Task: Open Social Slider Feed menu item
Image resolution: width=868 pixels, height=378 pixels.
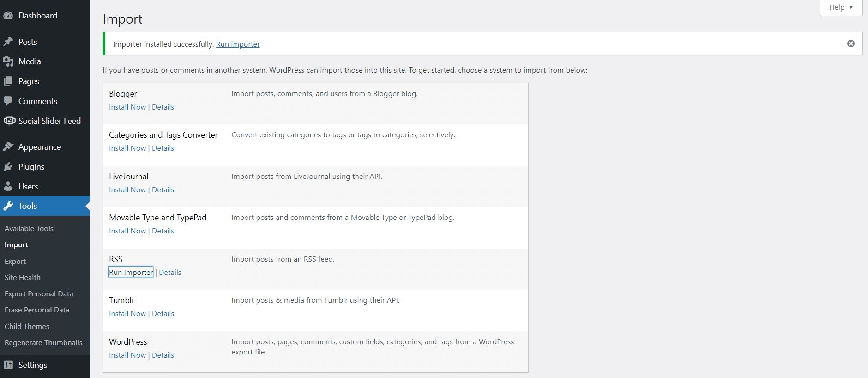Action: point(49,121)
